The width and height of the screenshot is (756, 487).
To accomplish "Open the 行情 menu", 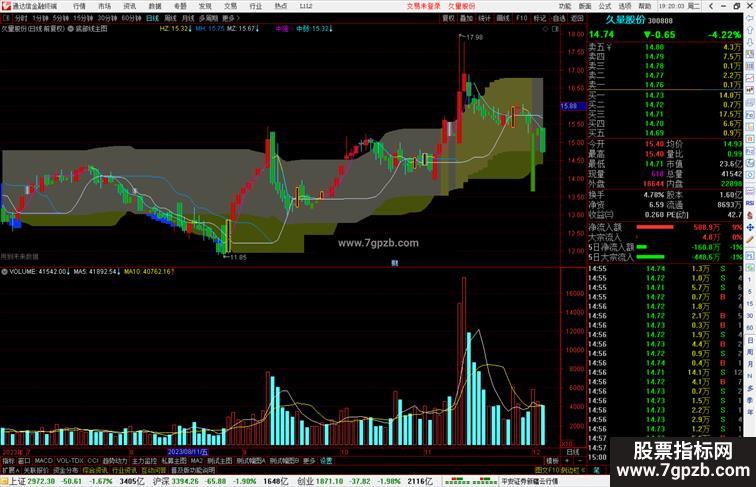I will pyautogui.click(x=79, y=6).
